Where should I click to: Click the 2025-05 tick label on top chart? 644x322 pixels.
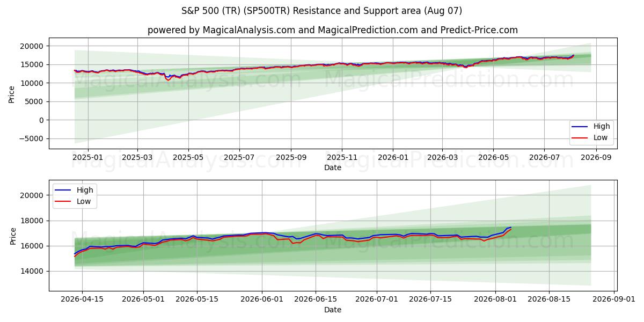click(188, 158)
